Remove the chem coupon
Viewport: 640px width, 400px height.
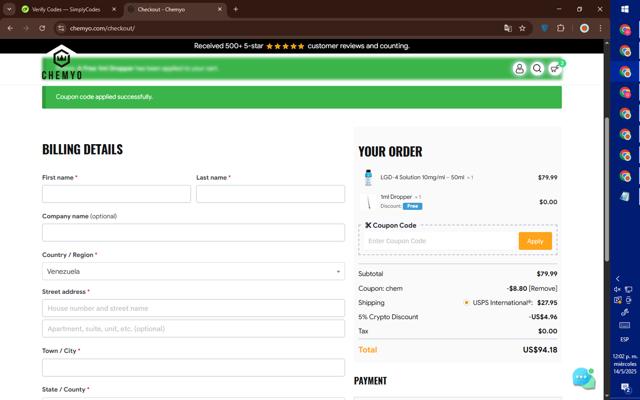pyautogui.click(x=543, y=288)
